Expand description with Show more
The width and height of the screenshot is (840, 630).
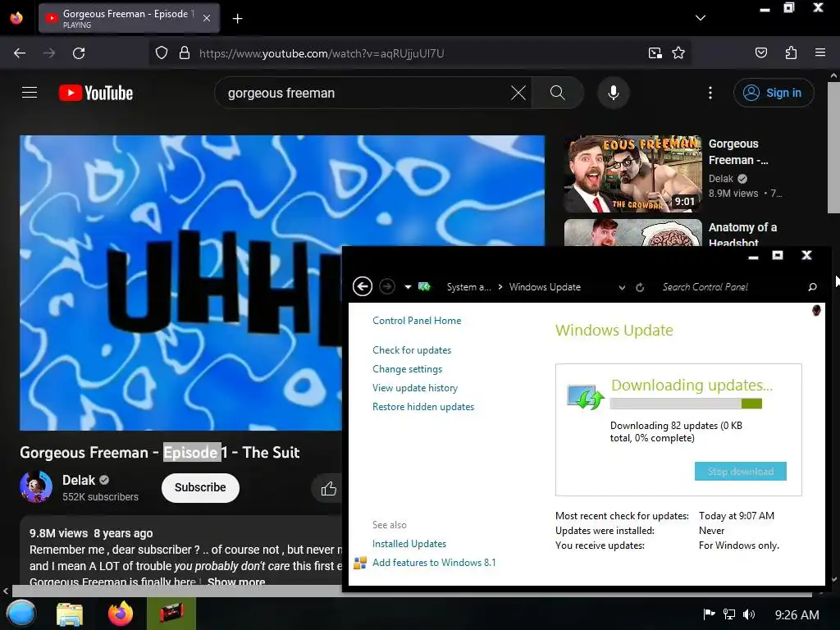(x=236, y=582)
